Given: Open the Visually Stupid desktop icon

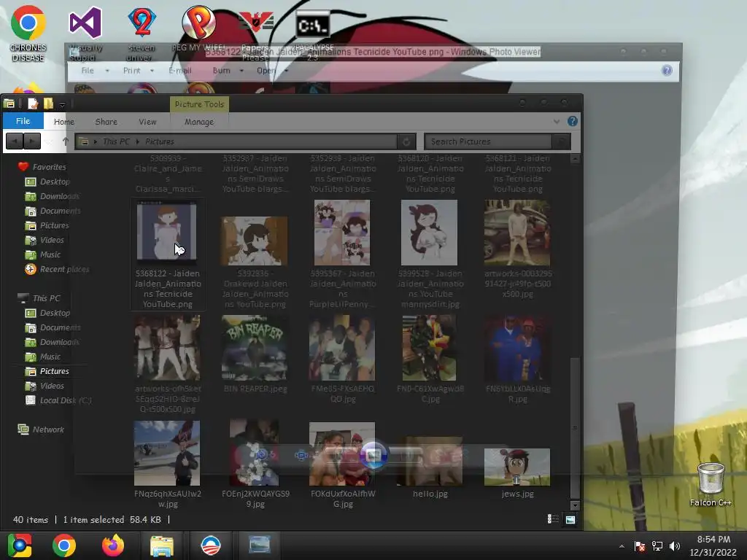Looking at the screenshot, I should (x=85, y=34).
